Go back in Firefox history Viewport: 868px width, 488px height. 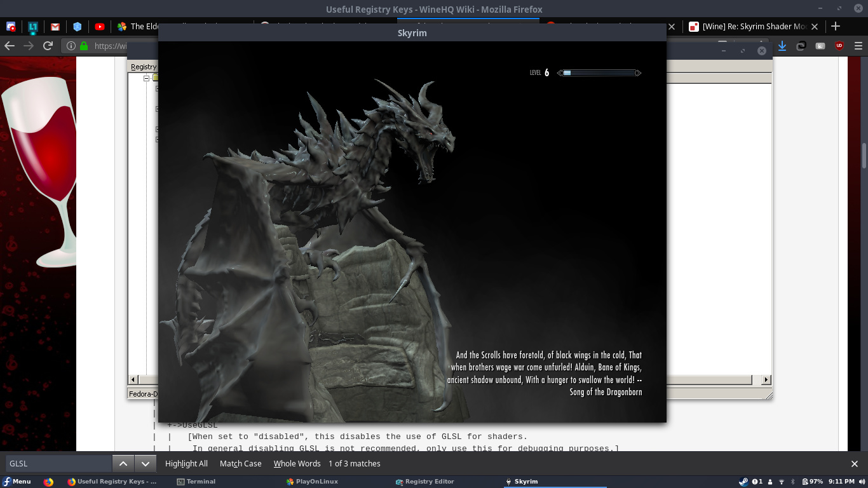tap(9, 46)
